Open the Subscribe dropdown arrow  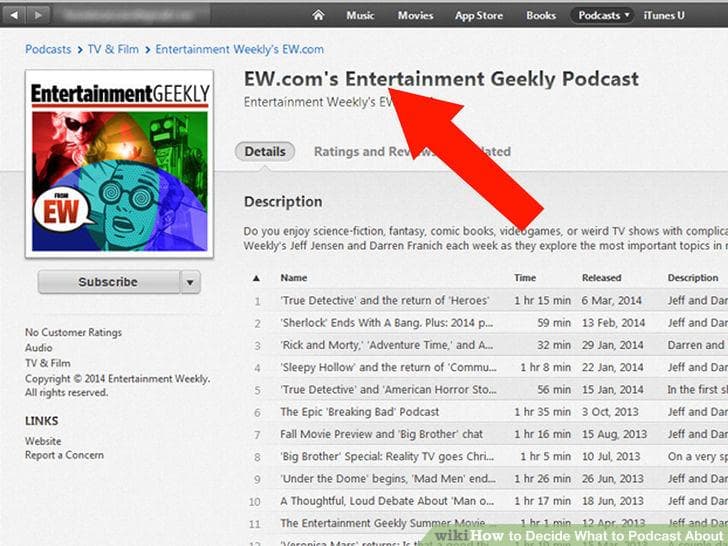point(190,283)
